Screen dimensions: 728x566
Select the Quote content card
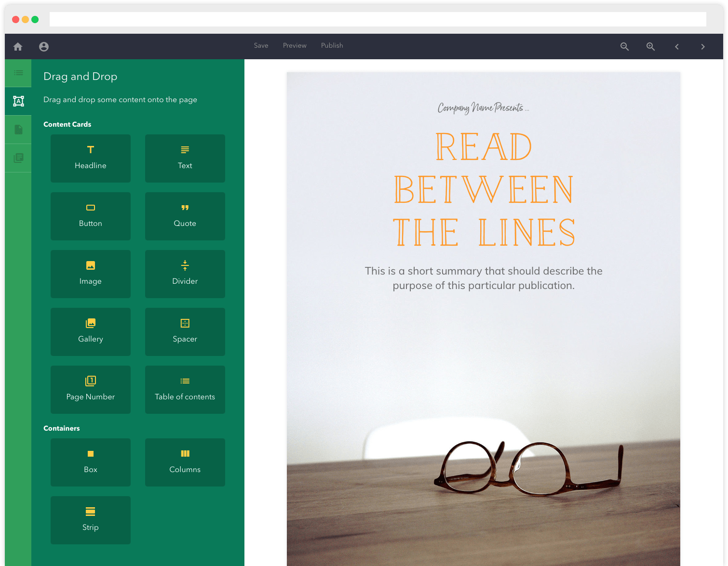[x=185, y=216]
